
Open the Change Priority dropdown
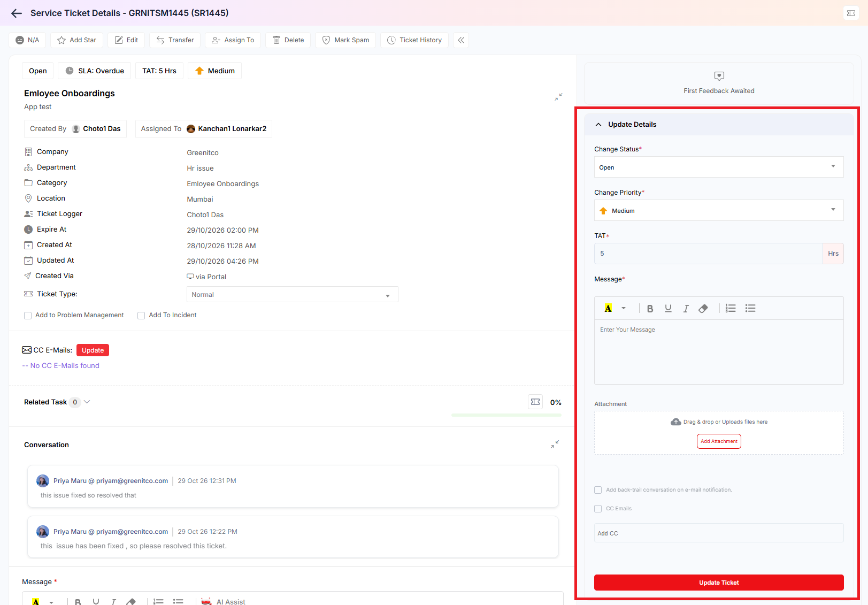[x=719, y=210]
